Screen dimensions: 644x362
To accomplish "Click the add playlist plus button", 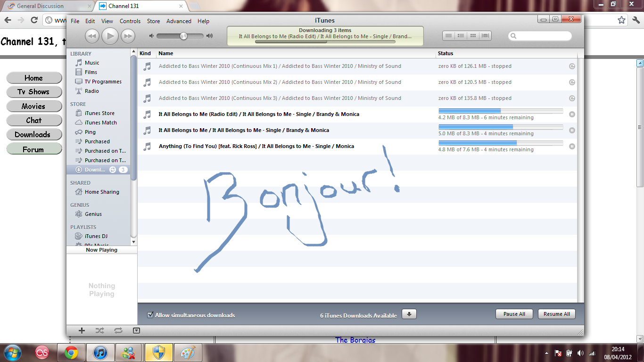I will (x=82, y=330).
